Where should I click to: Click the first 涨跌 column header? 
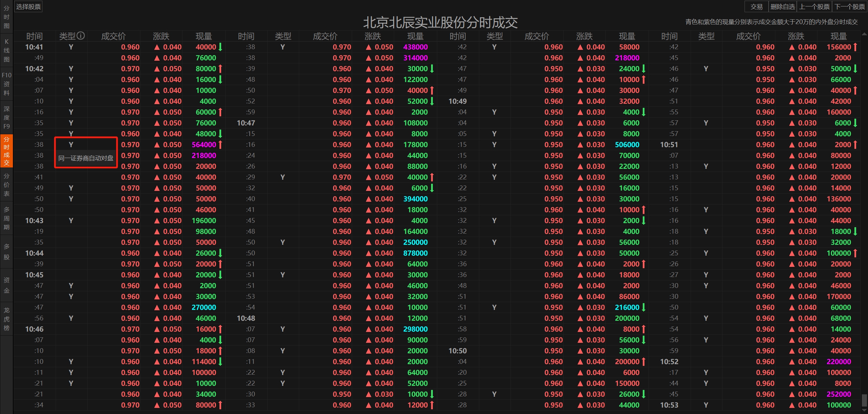161,36
